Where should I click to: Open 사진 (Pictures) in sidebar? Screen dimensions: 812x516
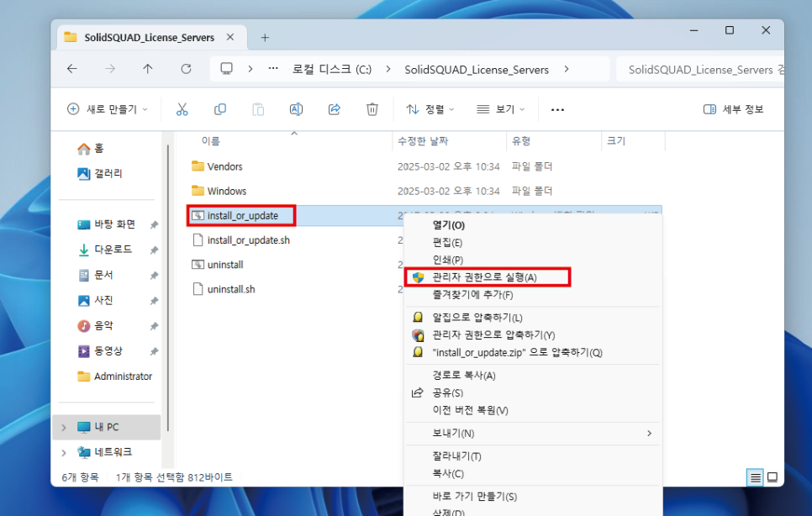[x=95, y=301]
